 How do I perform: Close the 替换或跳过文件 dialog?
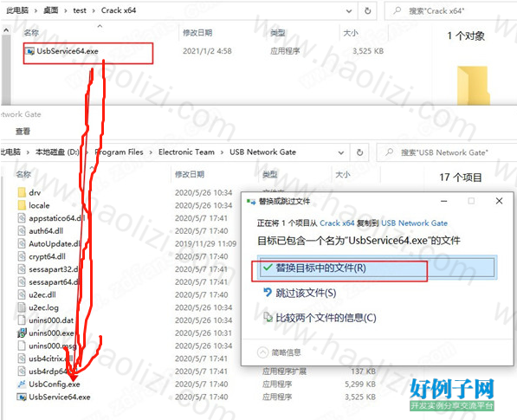tap(499, 201)
